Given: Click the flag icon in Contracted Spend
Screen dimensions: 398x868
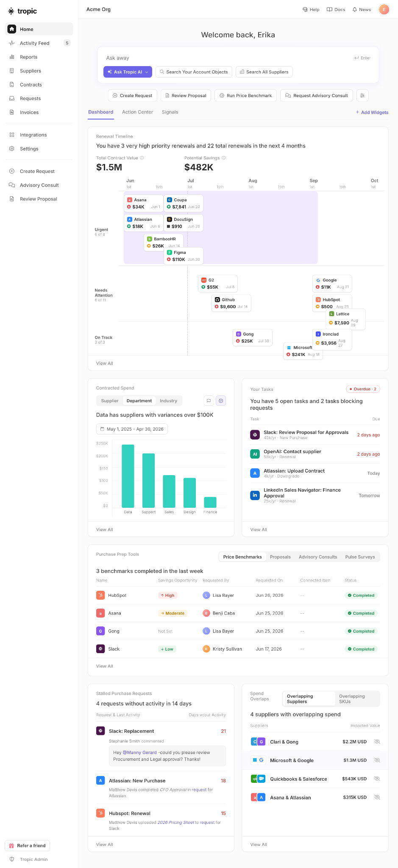Looking at the screenshot, I should [209, 401].
